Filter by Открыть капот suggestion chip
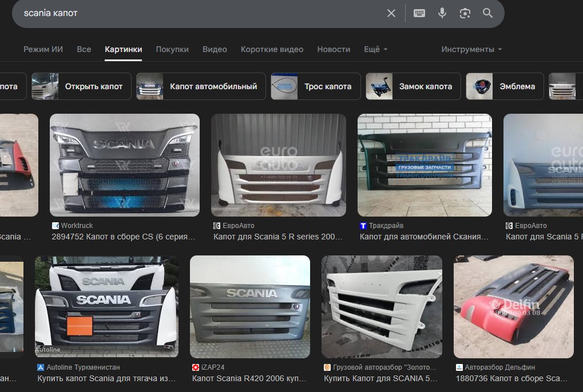Viewport: 583px width, 392px height. click(x=81, y=86)
